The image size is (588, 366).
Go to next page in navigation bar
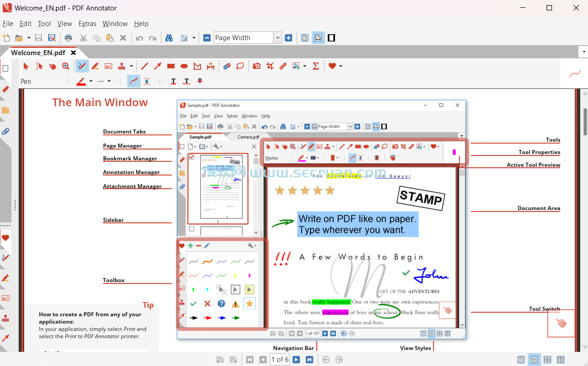pos(296,360)
